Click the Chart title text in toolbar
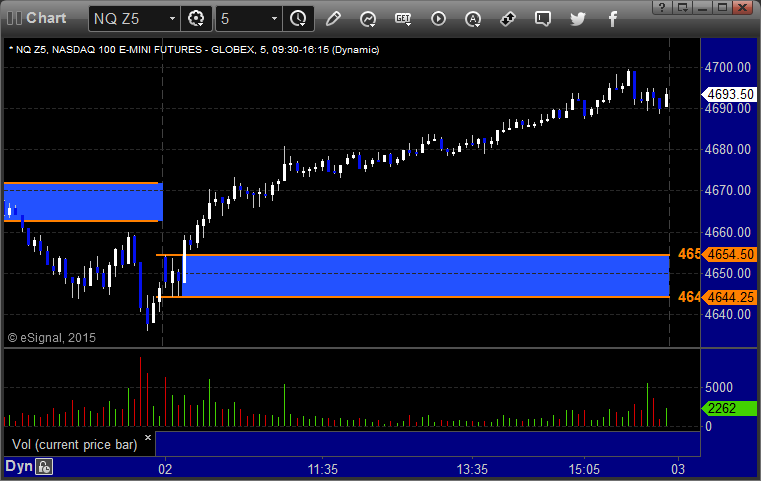This screenshot has width=761, height=481. click(x=46, y=18)
